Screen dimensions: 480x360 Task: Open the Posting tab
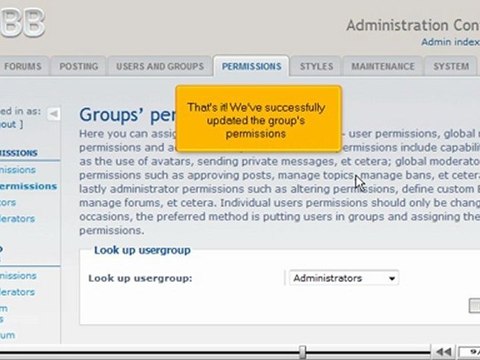79,66
